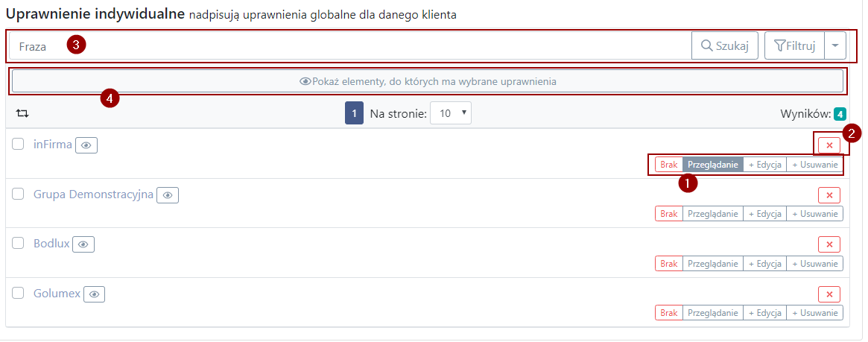868x342 pixels.
Task: Click the Filtruj filter button
Action: [x=794, y=45]
